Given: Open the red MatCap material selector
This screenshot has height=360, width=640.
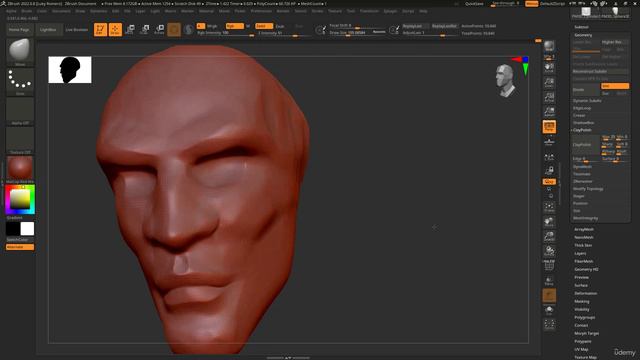Looking at the screenshot, I should point(20,169).
